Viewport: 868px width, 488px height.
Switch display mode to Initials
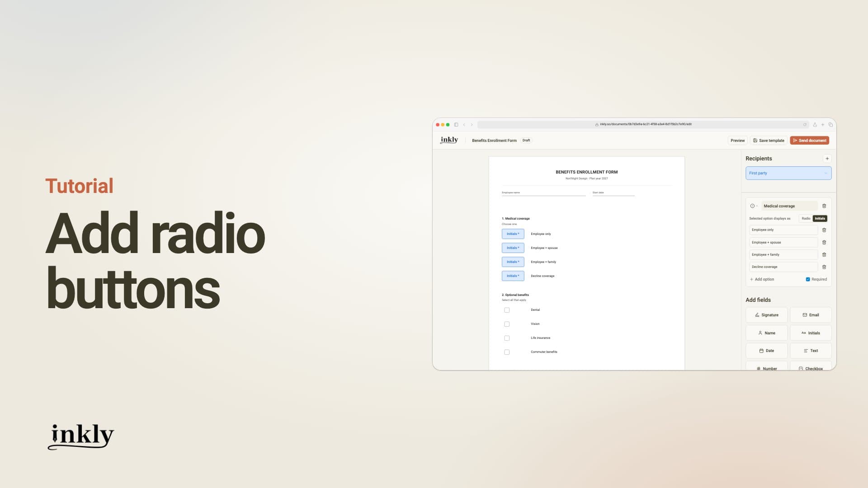[820, 219]
